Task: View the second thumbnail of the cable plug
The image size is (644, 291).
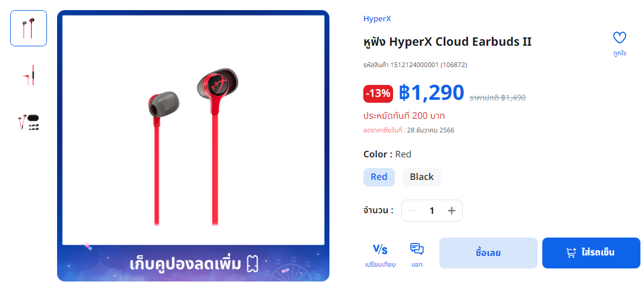Action: (29, 75)
